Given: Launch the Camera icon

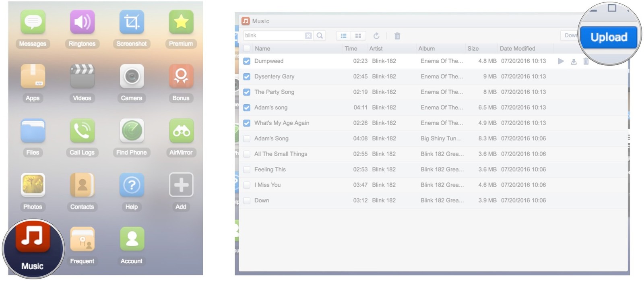Looking at the screenshot, I should pos(132,76).
